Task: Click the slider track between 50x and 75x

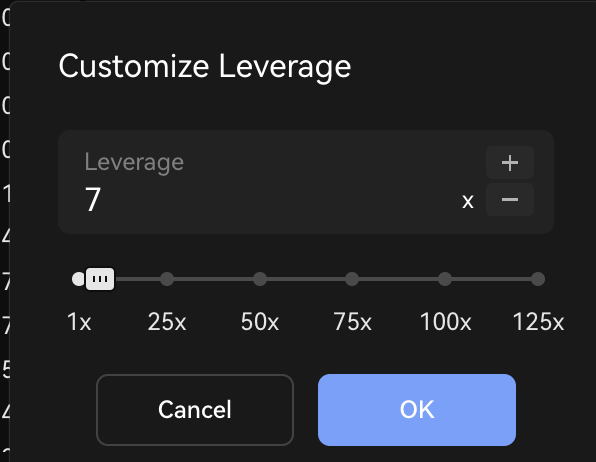Action: click(x=306, y=279)
